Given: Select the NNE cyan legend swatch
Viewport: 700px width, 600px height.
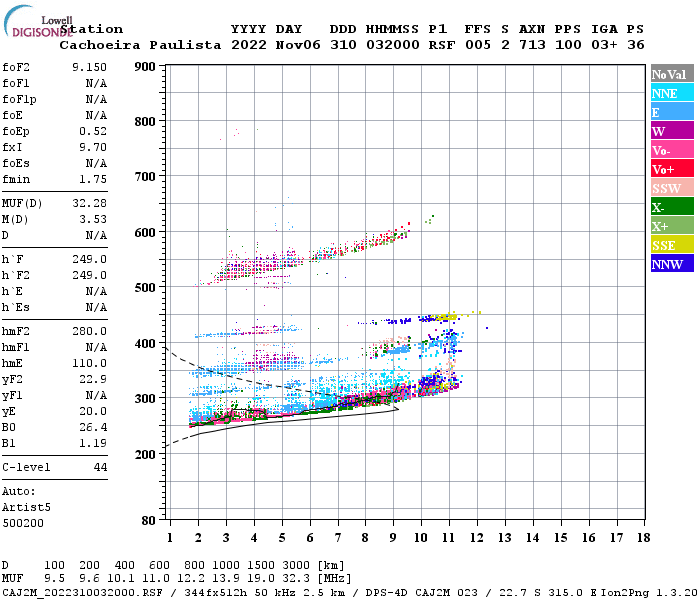Looking at the screenshot, I should tap(672, 93).
